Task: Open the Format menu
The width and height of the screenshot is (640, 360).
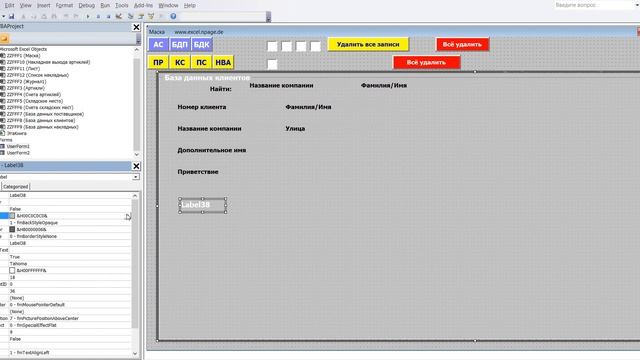Action: (x=64, y=5)
